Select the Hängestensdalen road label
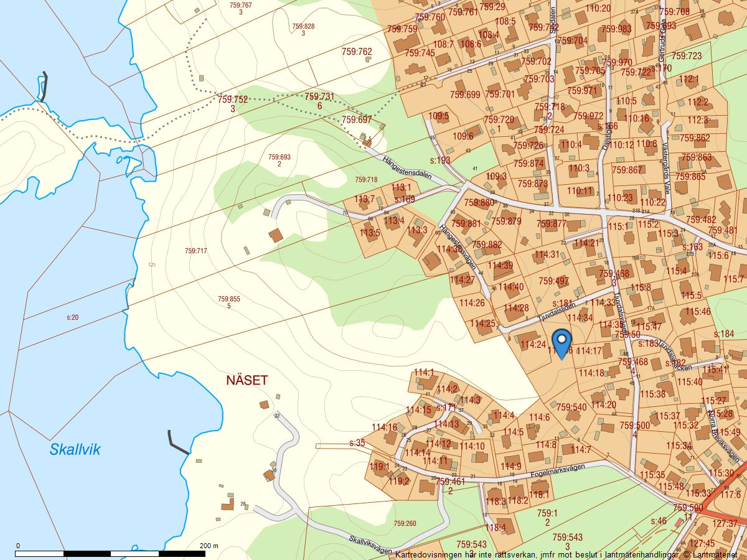This screenshot has width=747, height=560. [x=407, y=167]
